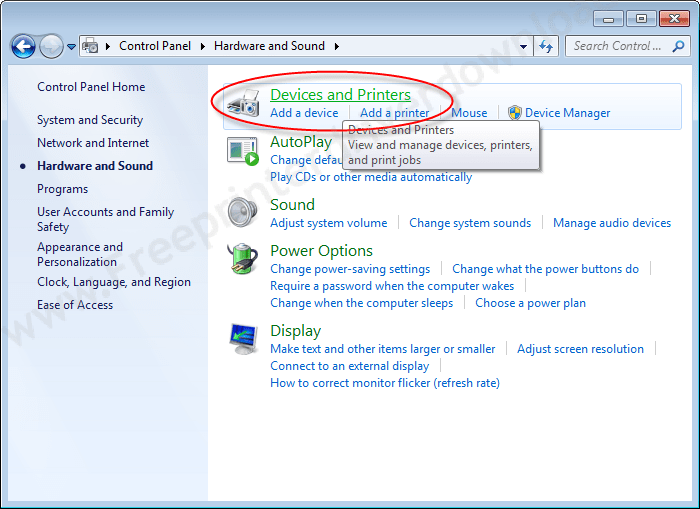The width and height of the screenshot is (700, 509).
Task: Close the Control Panel window
Action: point(675,19)
